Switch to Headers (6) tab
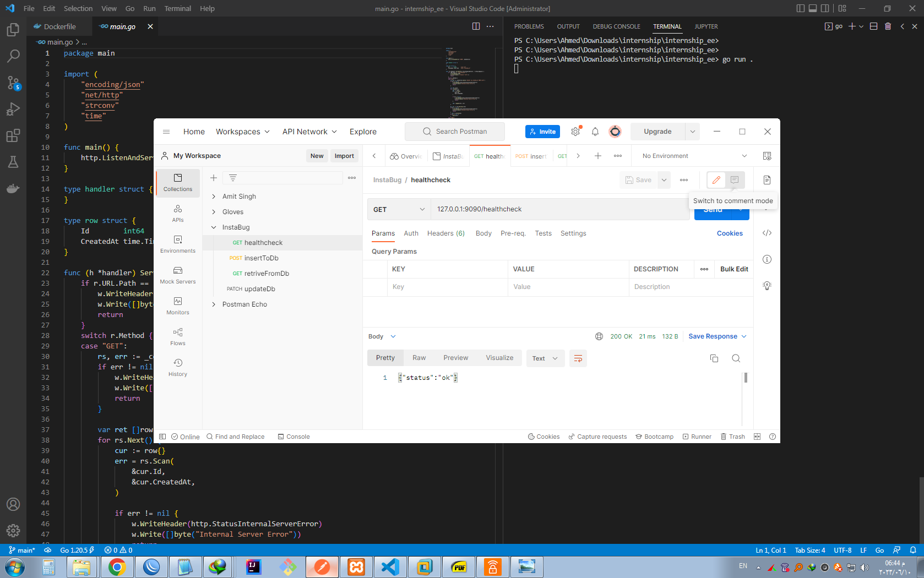Image resolution: width=924 pixels, height=578 pixels. point(446,233)
